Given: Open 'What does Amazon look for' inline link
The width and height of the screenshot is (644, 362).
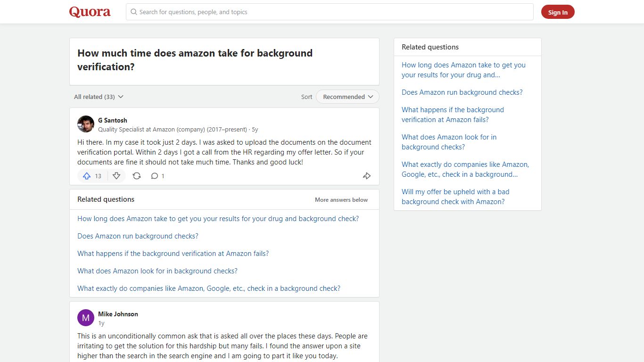Looking at the screenshot, I should [x=157, y=271].
